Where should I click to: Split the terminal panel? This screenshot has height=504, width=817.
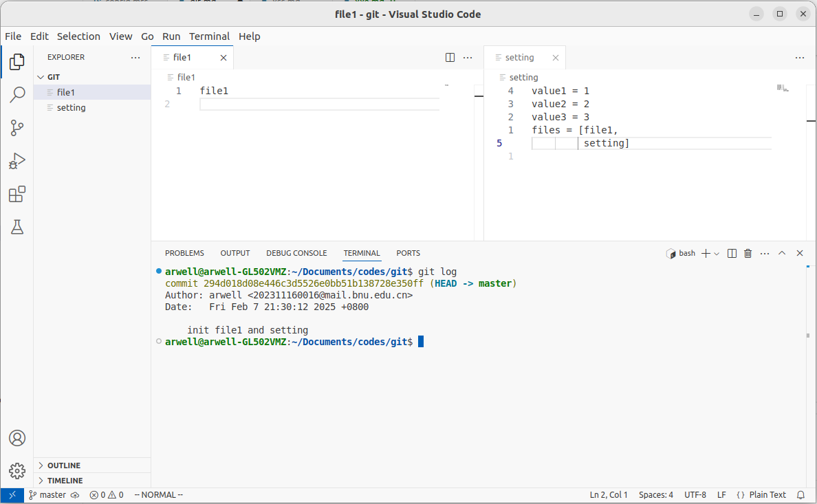[732, 253]
